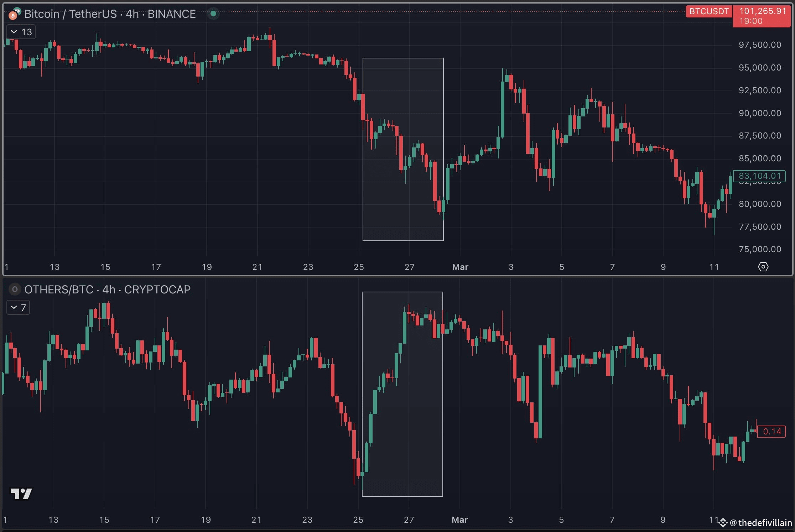Click the 75,000.00 price axis level
The width and height of the screenshot is (795, 532).
pyautogui.click(x=760, y=249)
